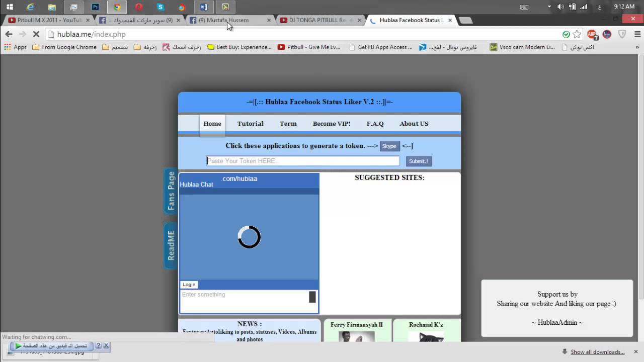644x362 pixels.
Task: Click the browser Forward arrow
Action: point(22,34)
